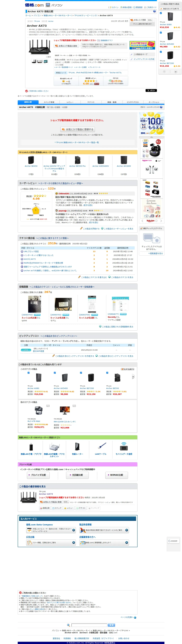The height and width of the screenshot is (644, 182).
Task: Switch to the スペック情報 tab
Action: pyautogui.click(x=49, y=102)
